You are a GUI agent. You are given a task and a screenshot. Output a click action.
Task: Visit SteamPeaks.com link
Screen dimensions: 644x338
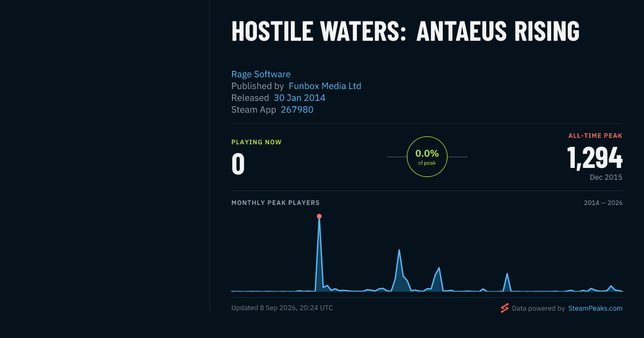[595, 308]
